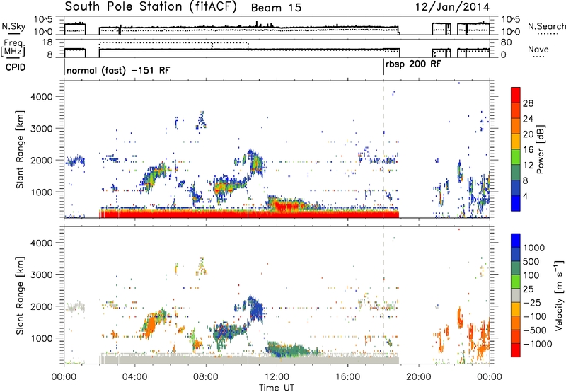Click the '4000' tick on the power panel

[41, 97]
